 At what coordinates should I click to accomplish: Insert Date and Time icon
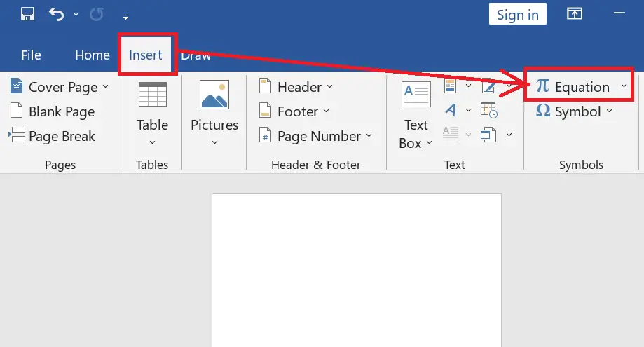pos(488,110)
